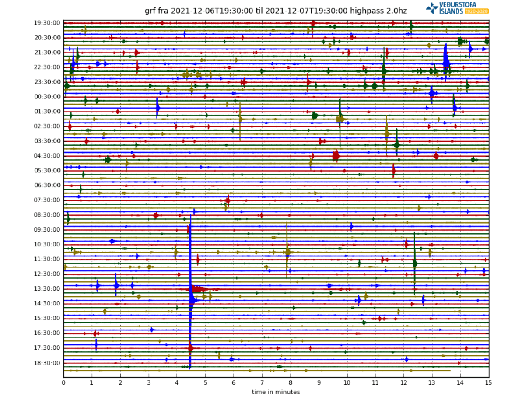
Task: Click the 5 minute tick label
Action: (x=205, y=382)
